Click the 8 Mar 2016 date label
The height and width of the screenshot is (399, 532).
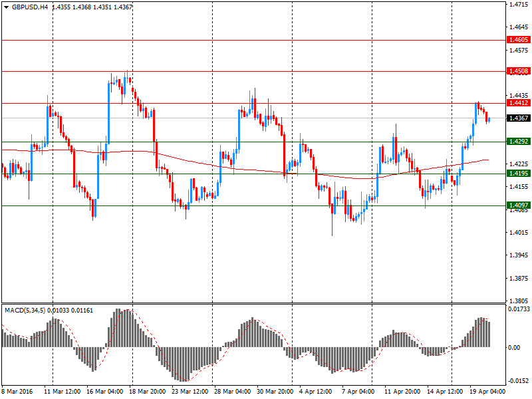pos(17,392)
